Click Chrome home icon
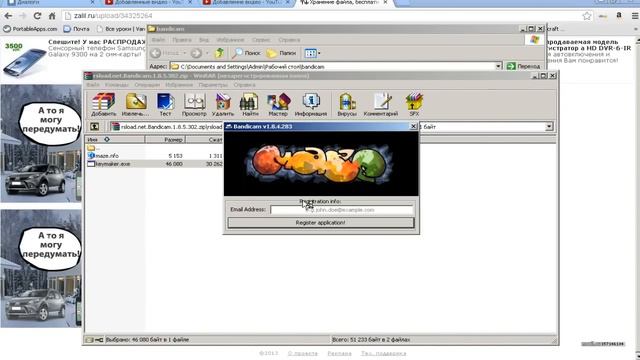Image resolution: width=640 pixels, height=360 pixels. pos(52,16)
